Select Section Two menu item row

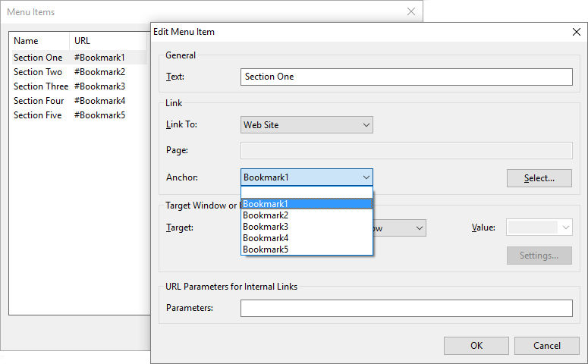point(38,72)
